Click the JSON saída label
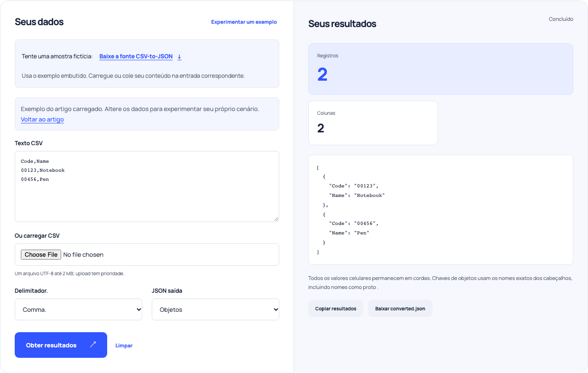This screenshot has height=373, width=588. click(167, 291)
